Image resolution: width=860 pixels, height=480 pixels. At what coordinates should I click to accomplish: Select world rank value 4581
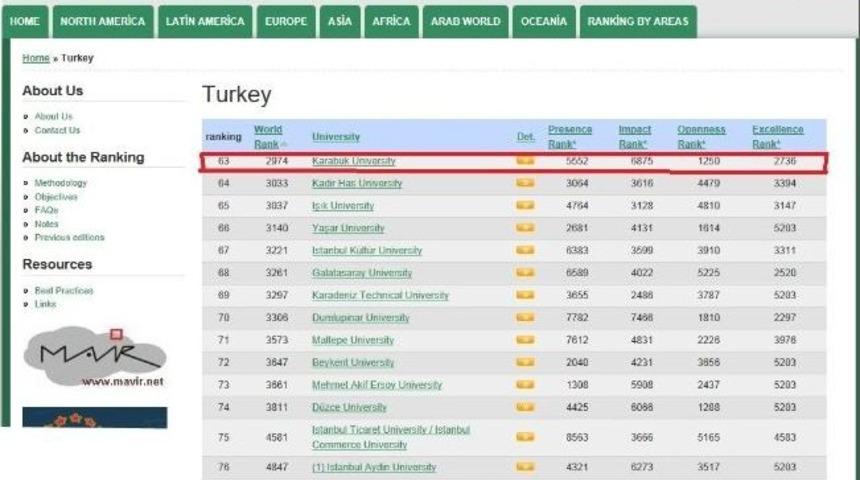point(276,438)
